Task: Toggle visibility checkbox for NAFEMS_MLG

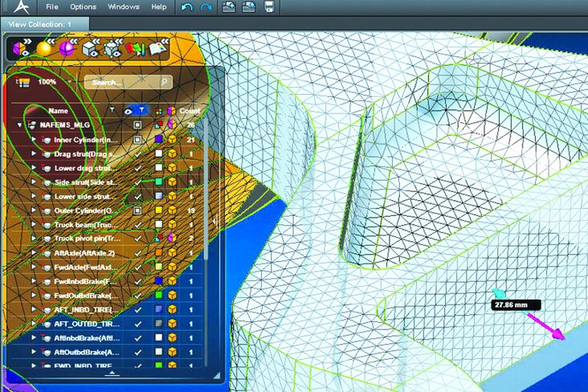Action: [x=137, y=125]
